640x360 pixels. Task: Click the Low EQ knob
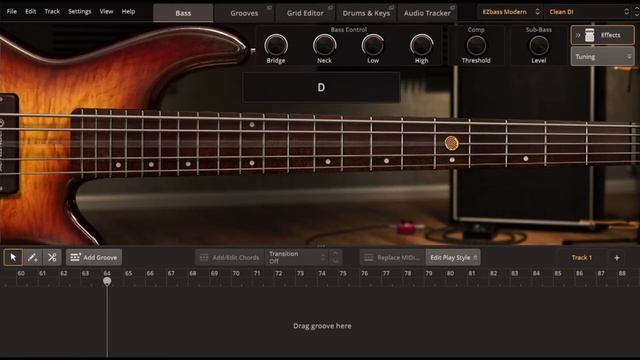pyautogui.click(x=373, y=45)
